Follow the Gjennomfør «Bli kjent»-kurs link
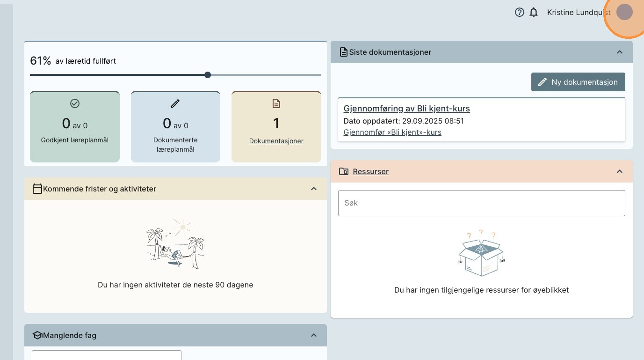 [x=392, y=132]
